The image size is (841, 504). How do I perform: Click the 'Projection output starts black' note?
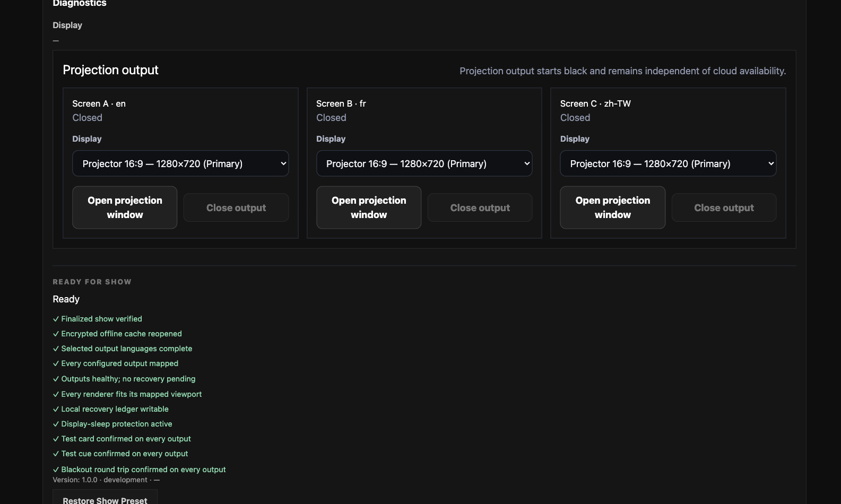623,71
